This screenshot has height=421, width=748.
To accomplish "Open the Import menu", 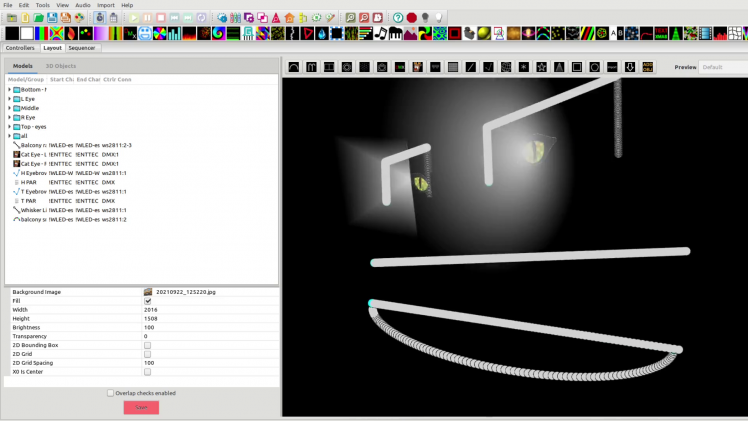I will tap(105, 5).
